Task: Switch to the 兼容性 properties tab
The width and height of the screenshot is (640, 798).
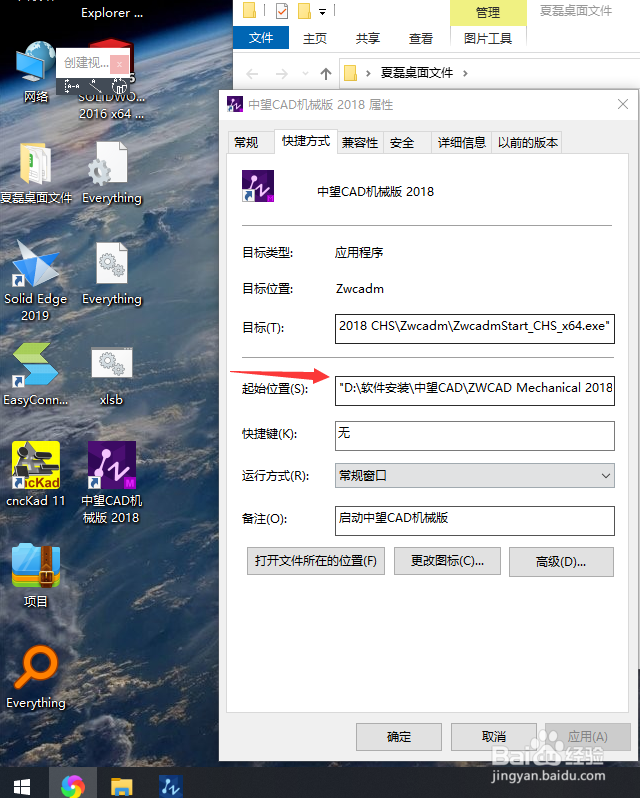Action: [360, 142]
